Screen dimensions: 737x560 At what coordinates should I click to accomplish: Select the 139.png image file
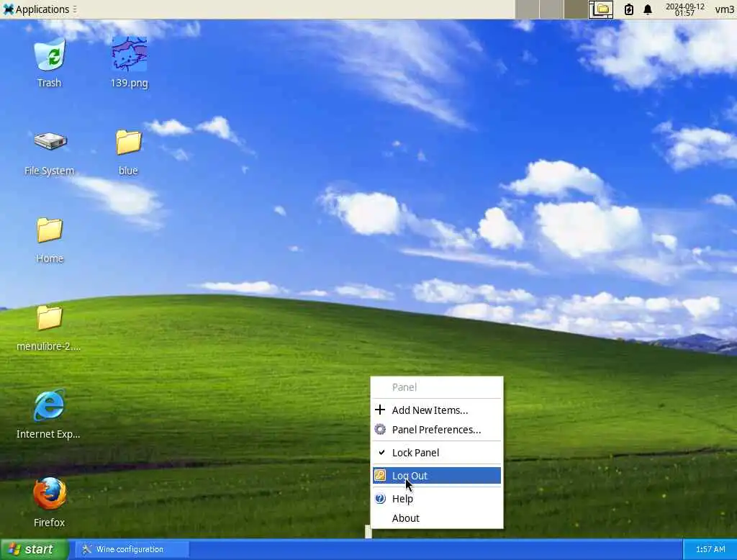click(x=129, y=62)
